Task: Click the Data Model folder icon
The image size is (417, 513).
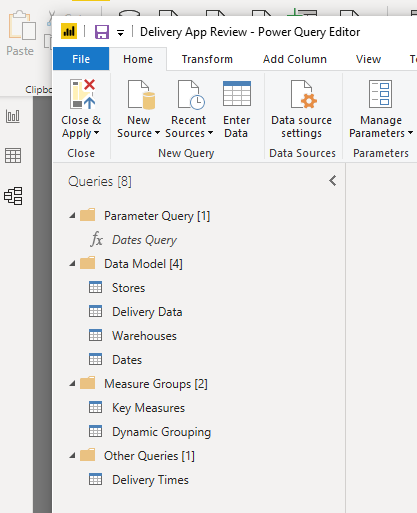Action: click(x=88, y=263)
